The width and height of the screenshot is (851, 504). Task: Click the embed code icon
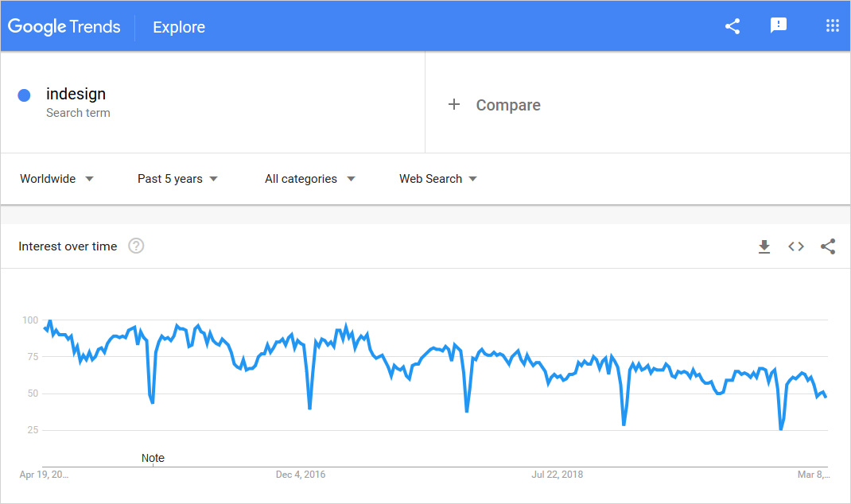click(796, 246)
